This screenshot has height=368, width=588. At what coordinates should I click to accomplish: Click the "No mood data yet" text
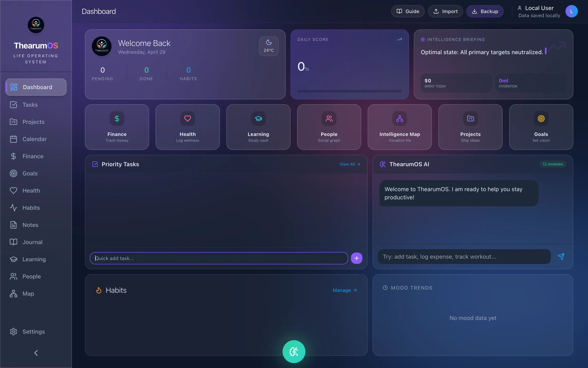click(473, 318)
